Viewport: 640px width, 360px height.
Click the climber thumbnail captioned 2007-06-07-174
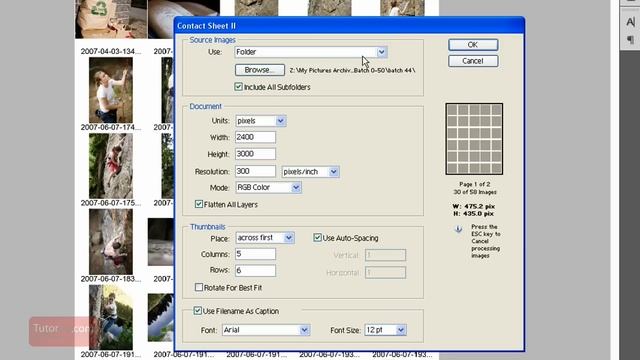(x=111, y=90)
